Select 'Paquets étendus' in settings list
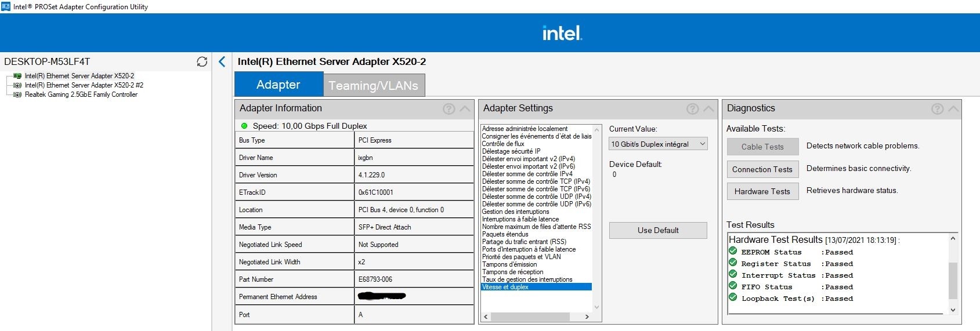The width and height of the screenshot is (980, 331). point(505,234)
